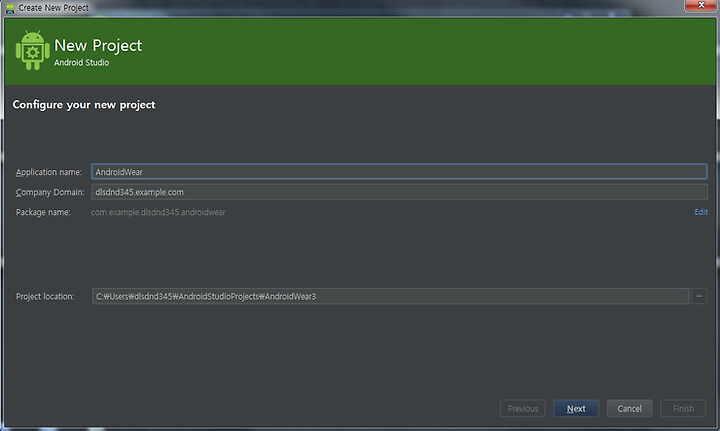Click the disabled Finish button
This screenshot has width=720, height=431.
point(683,409)
